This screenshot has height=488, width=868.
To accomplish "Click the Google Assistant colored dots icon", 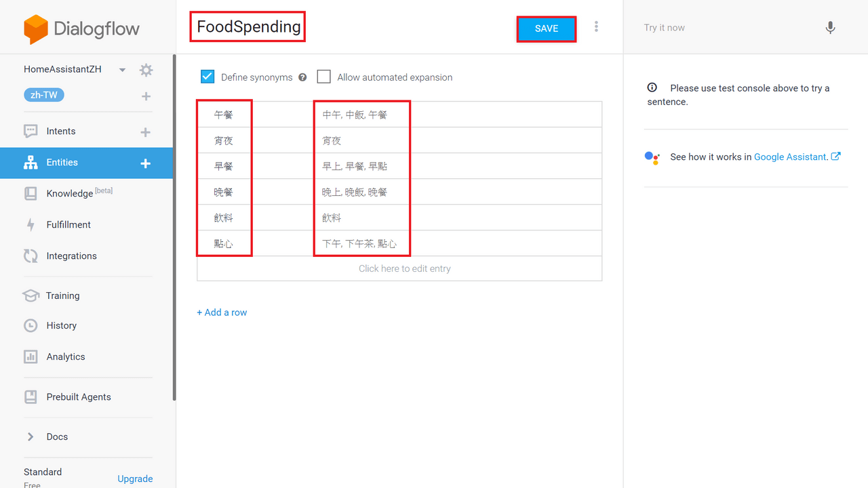I will click(x=652, y=157).
